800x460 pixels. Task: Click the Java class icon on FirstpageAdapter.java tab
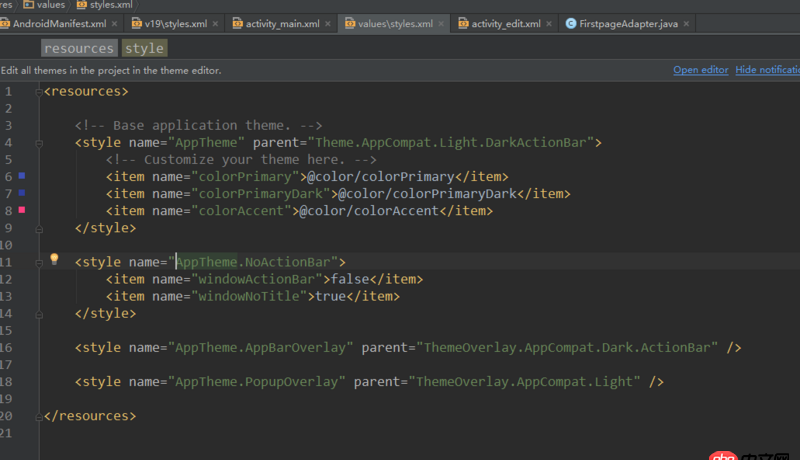(x=570, y=23)
